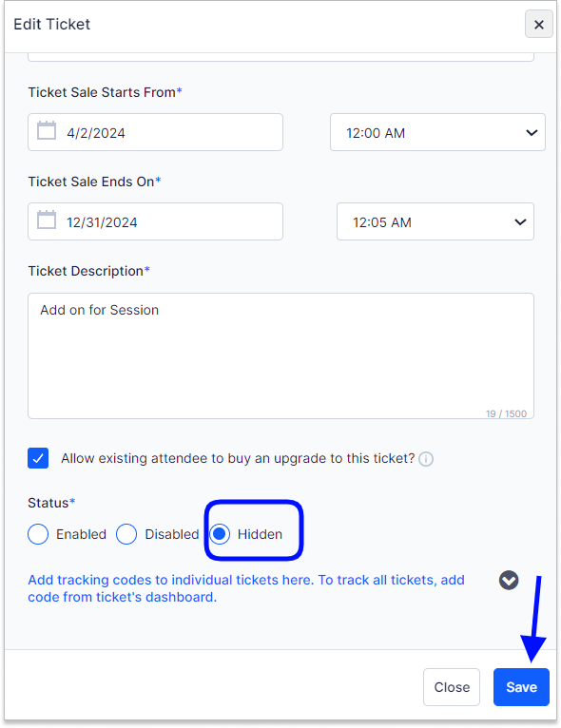Image resolution: width=561 pixels, height=728 pixels.
Task: Select the Disabled status radio button
Action: pyautogui.click(x=126, y=534)
